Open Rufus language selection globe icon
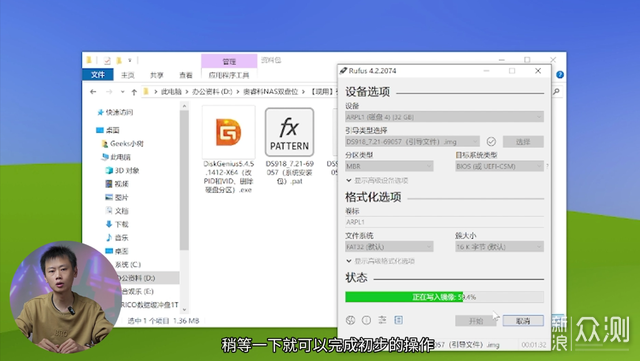This screenshot has width=640, height=361. 350,320
